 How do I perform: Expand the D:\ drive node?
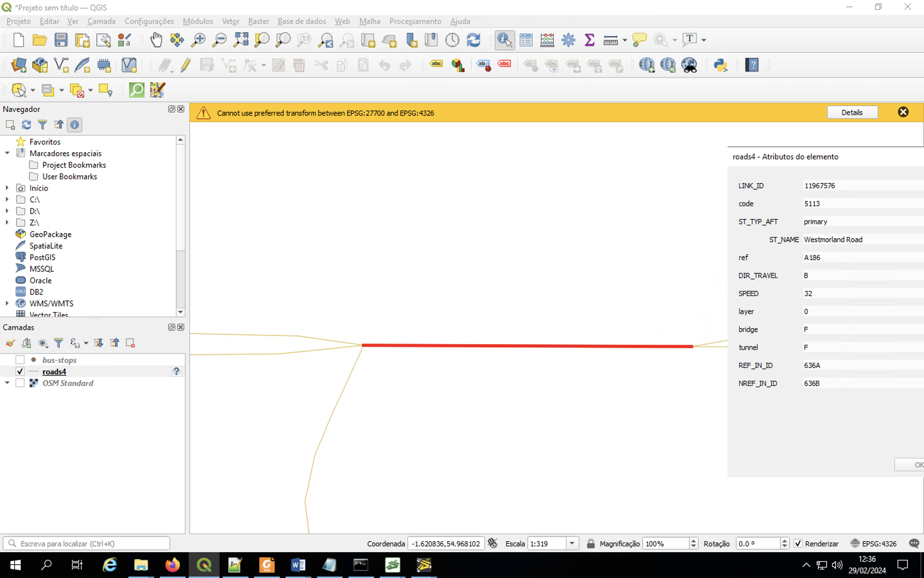7,211
